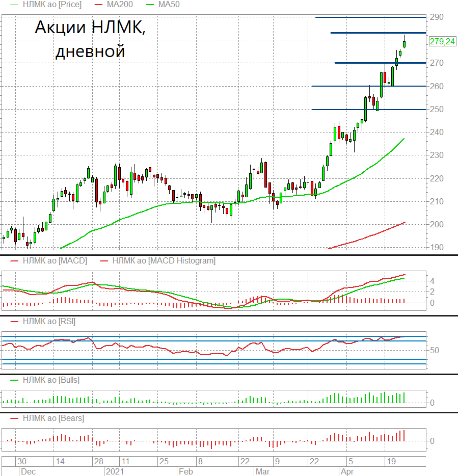Click the 190 price axis label
Image resolution: width=458 pixels, height=476 pixels.
[x=437, y=247]
